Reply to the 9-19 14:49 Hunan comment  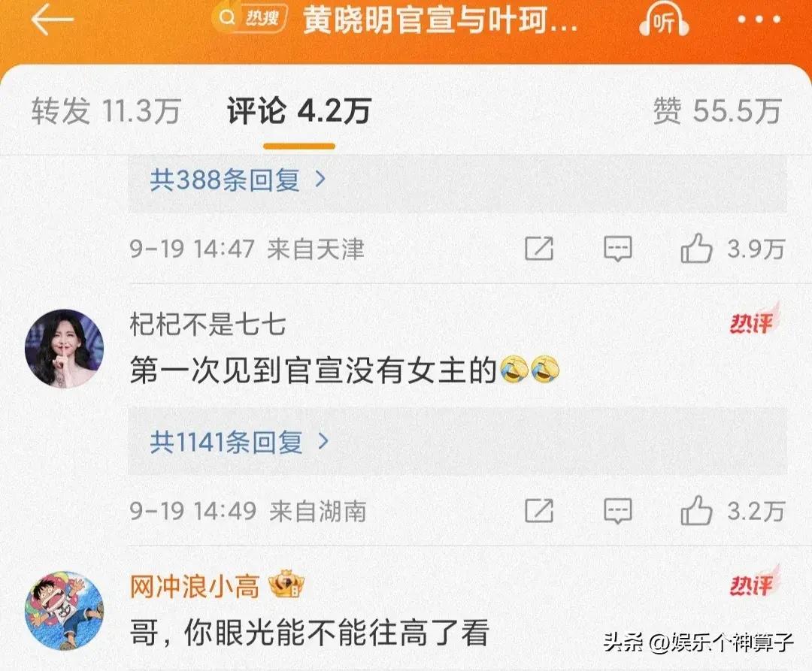(x=618, y=511)
